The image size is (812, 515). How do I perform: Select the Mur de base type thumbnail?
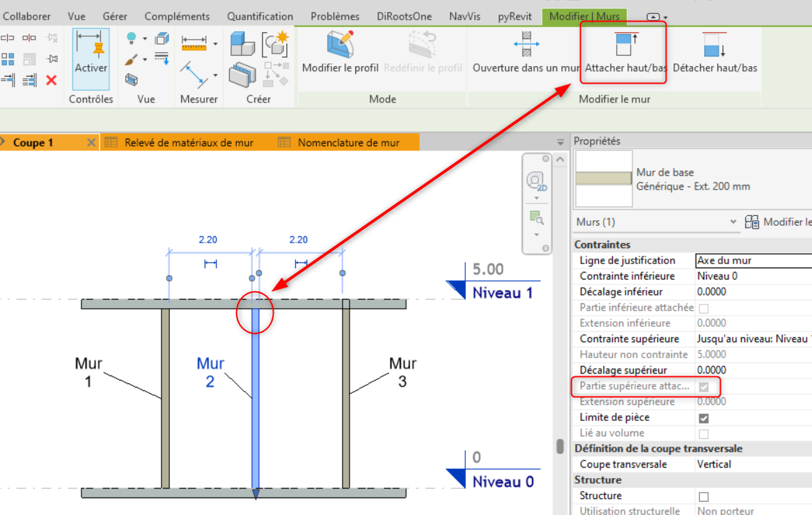(x=604, y=178)
